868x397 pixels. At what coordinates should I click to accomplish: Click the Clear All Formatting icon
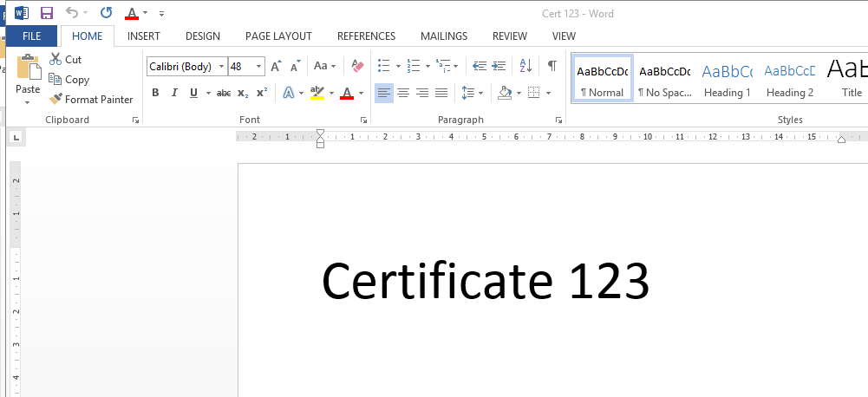(x=357, y=66)
